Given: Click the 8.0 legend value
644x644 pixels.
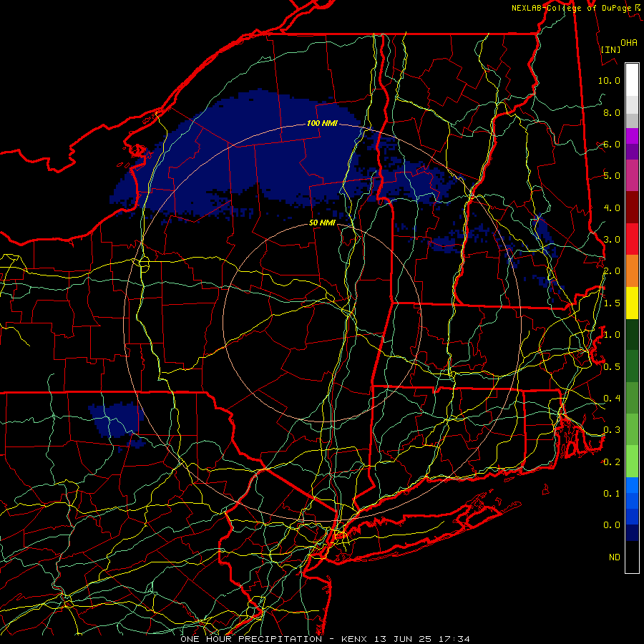Looking at the screenshot, I should tap(611, 112).
